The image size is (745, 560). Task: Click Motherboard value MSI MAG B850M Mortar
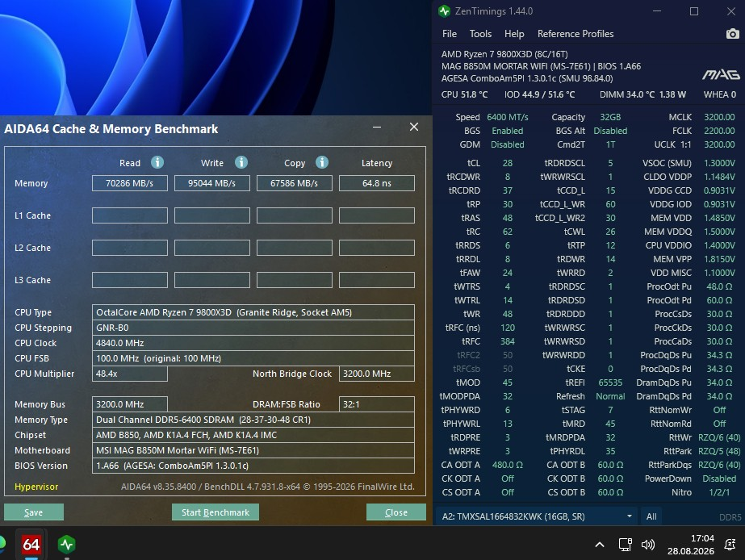[253, 450]
